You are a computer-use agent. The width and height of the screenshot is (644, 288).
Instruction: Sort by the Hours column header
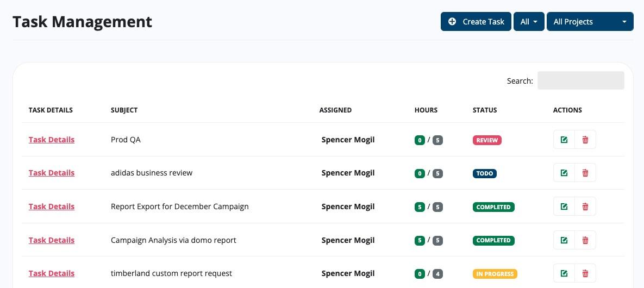point(426,110)
